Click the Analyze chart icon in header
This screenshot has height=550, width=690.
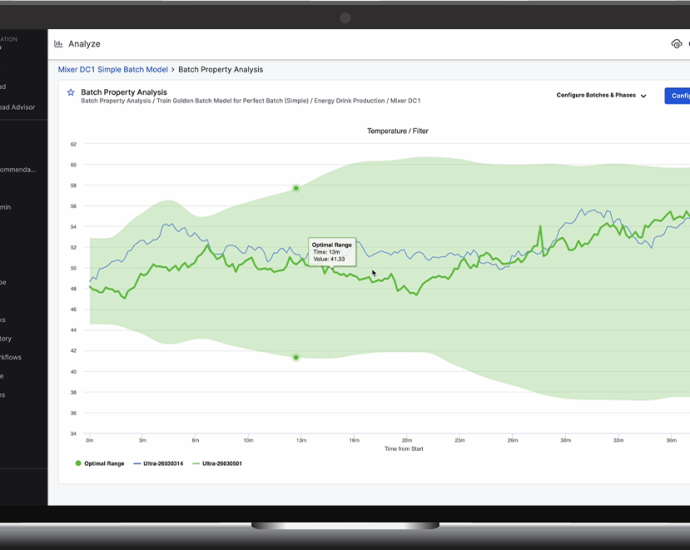tap(58, 44)
